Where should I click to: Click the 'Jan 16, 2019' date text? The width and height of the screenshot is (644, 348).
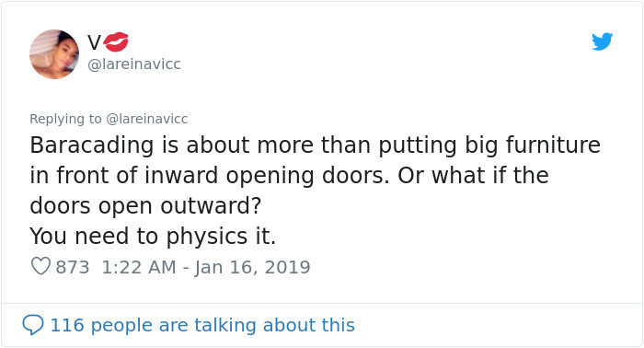[252, 267]
